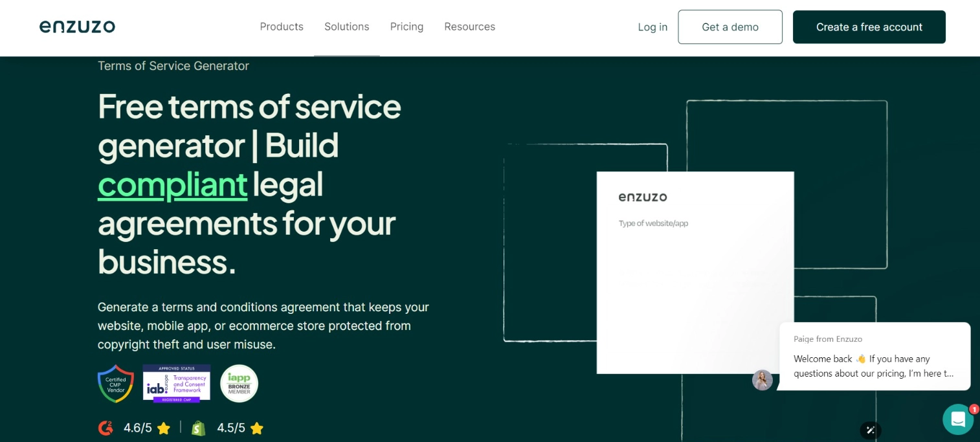This screenshot has width=980, height=442.
Task: Open the chat launcher bubble icon
Action: coord(958,419)
